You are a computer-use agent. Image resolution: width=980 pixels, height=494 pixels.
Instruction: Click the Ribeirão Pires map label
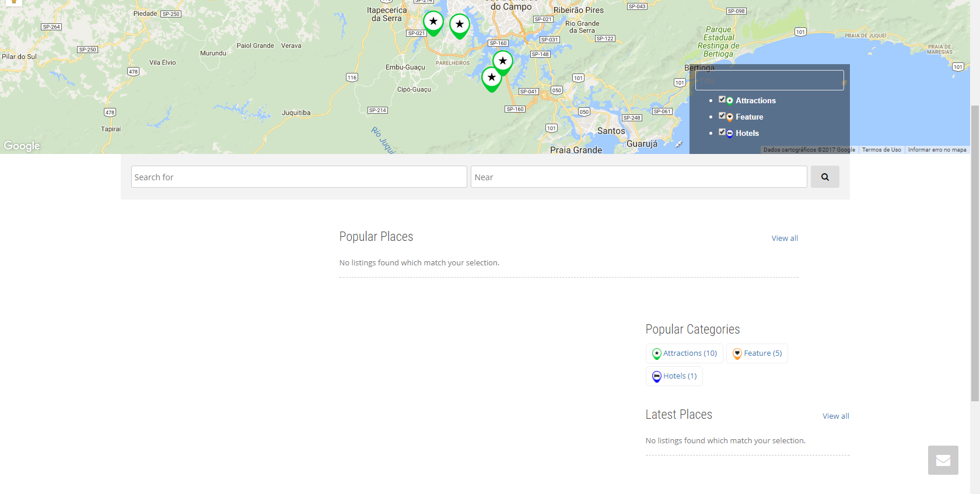(579, 10)
